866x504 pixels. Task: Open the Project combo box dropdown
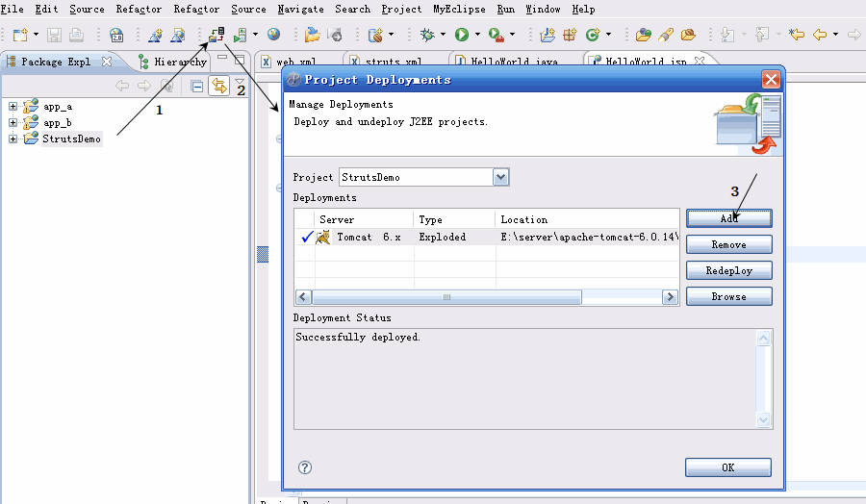click(501, 177)
